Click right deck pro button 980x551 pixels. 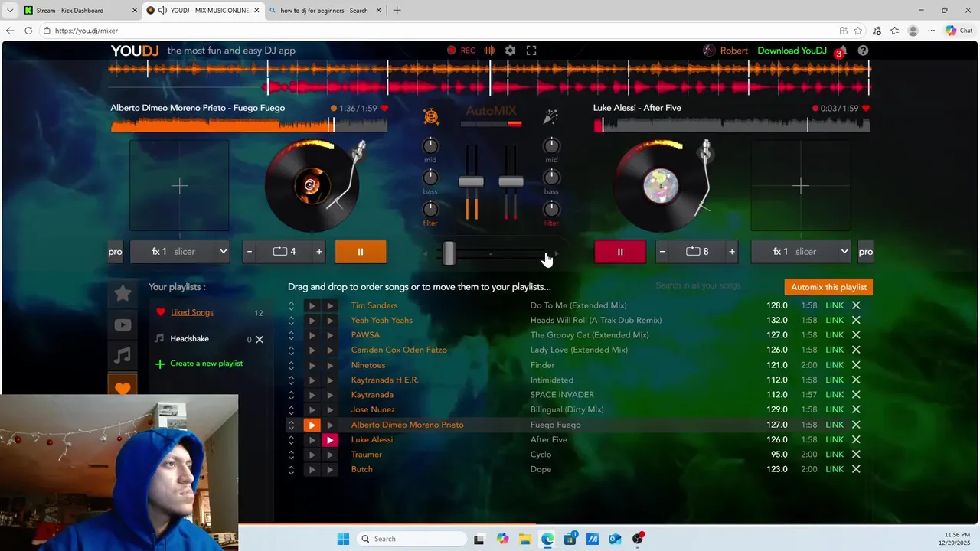coord(865,252)
